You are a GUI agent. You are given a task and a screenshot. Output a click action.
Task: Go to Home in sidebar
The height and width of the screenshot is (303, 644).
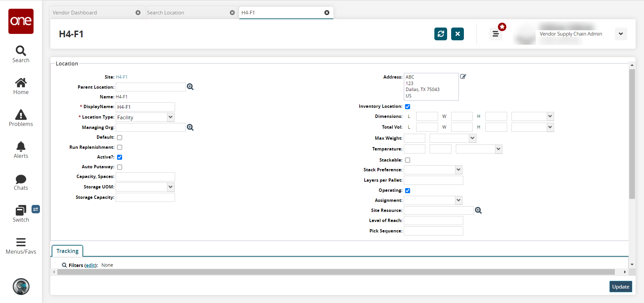pos(21,86)
